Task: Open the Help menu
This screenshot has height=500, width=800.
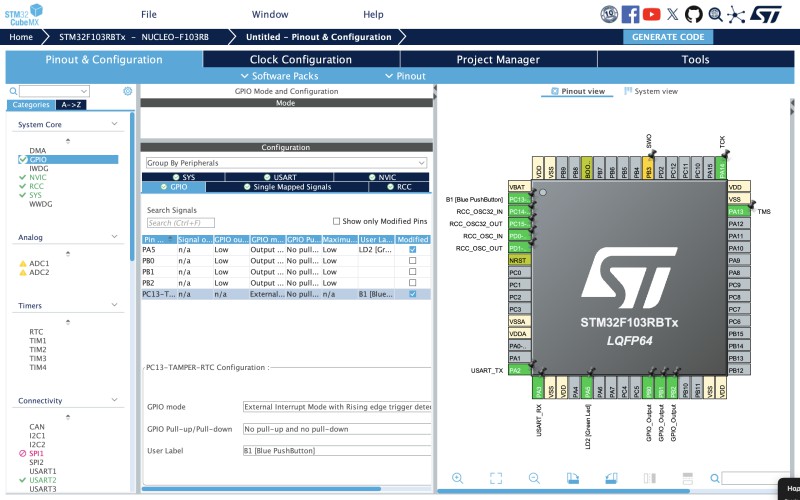Action: [373, 14]
